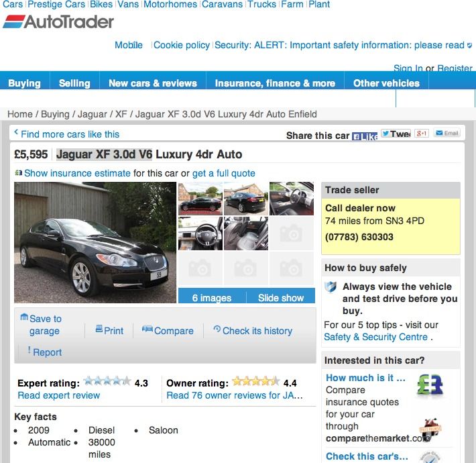Click the Google +1 share icon
The image size is (476, 463).
[422, 133]
